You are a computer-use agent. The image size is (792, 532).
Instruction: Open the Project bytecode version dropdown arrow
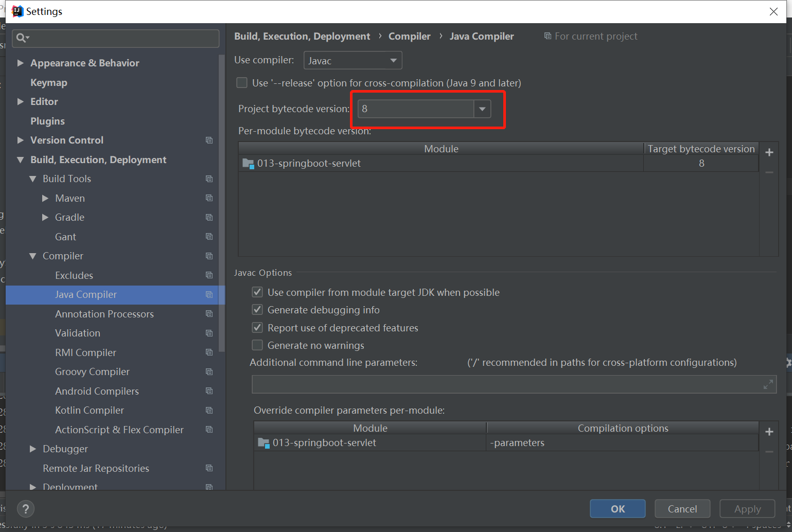pos(482,109)
